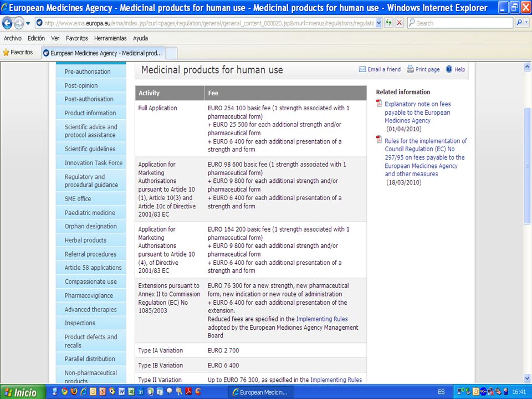Click the scrollbar up arrow
The height and width of the screenshot is (399, 532).
[527, 67]
